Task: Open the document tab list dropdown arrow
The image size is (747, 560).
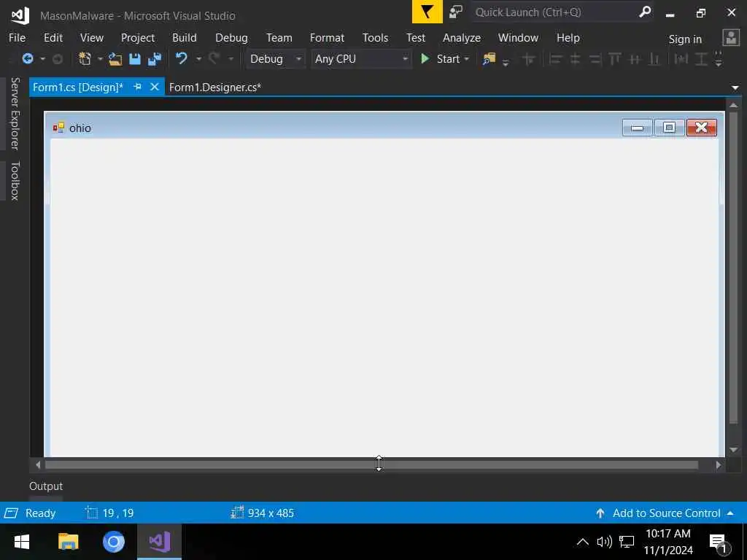Action: pos(735,87)
